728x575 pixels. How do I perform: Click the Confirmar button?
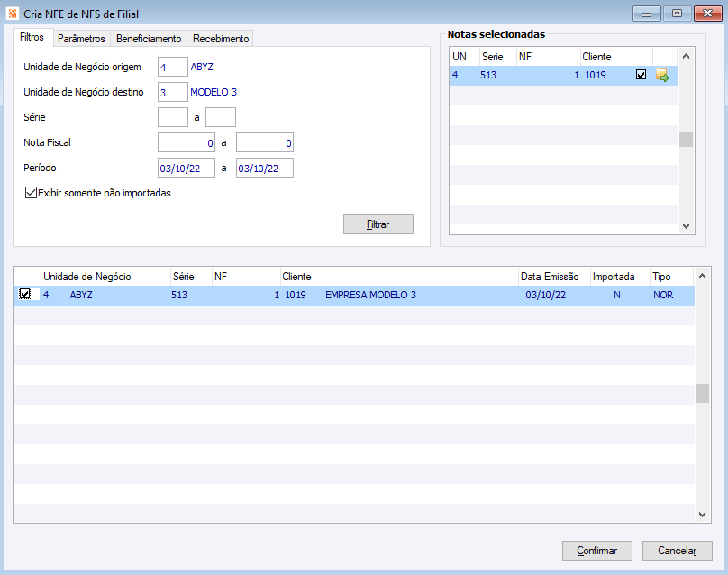pos(597,551)
